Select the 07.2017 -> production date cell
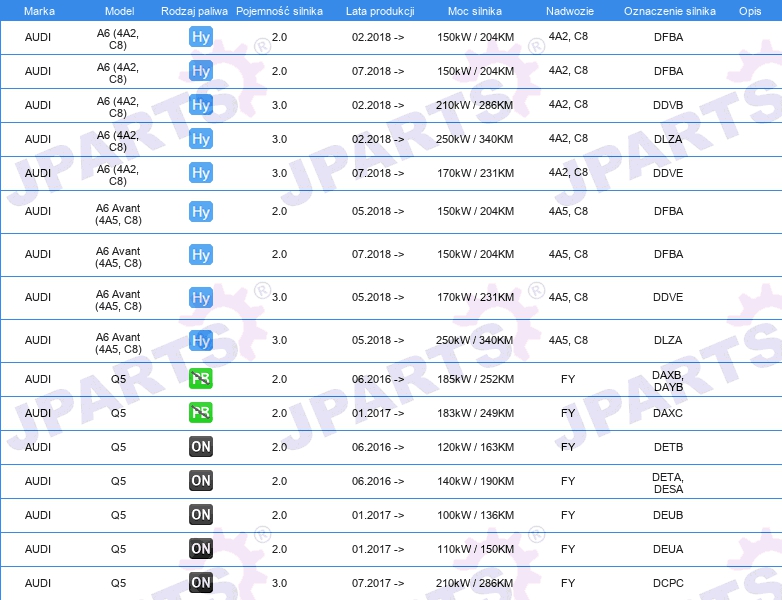This screenshot has height=600, width=782. (378, 583)
